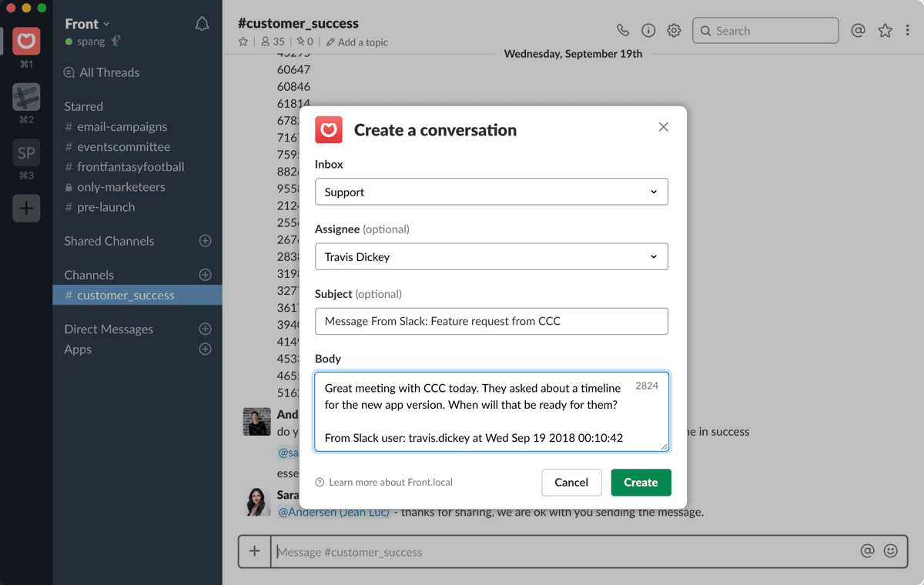Open the more options vertical dots
Viewport: 924px width, 585px height.
(x=908, y=31)
